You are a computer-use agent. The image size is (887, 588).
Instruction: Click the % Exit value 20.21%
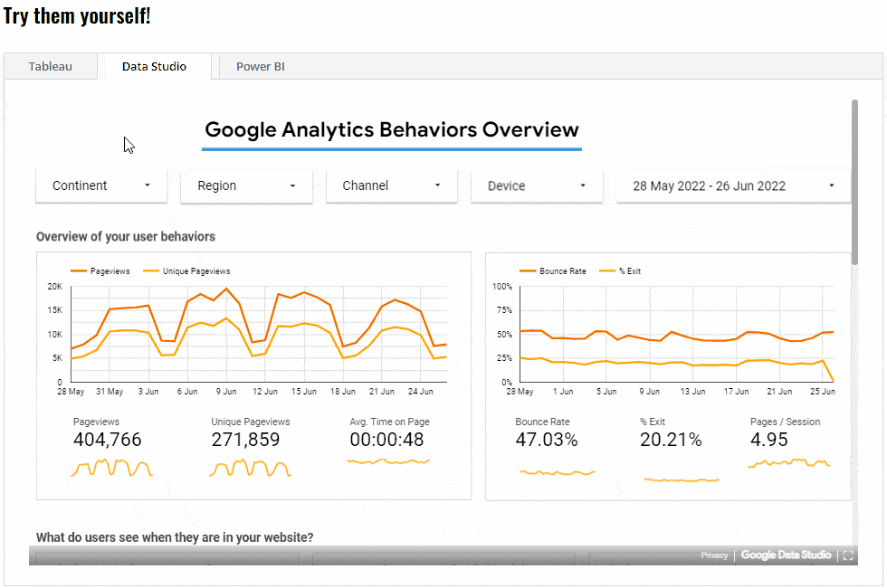671,440
